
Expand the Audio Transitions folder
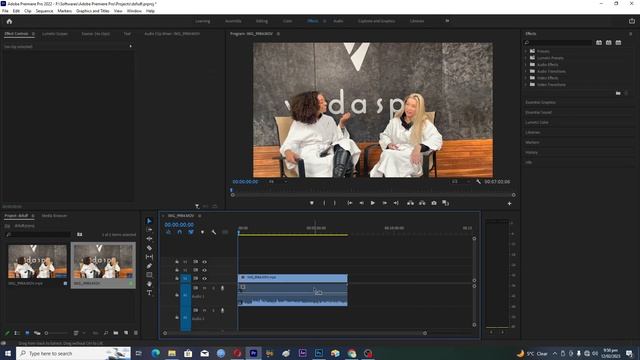pyautogui.click(x=526, y=71)
